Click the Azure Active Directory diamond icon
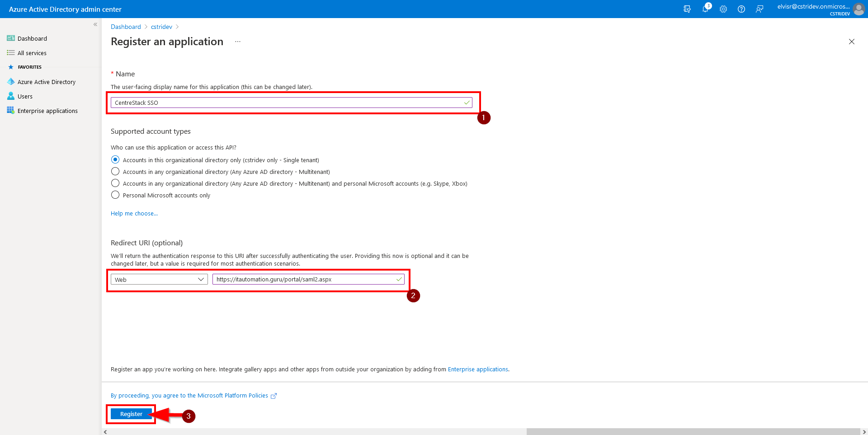Screen dimensions: 868x435 (11, 82)
